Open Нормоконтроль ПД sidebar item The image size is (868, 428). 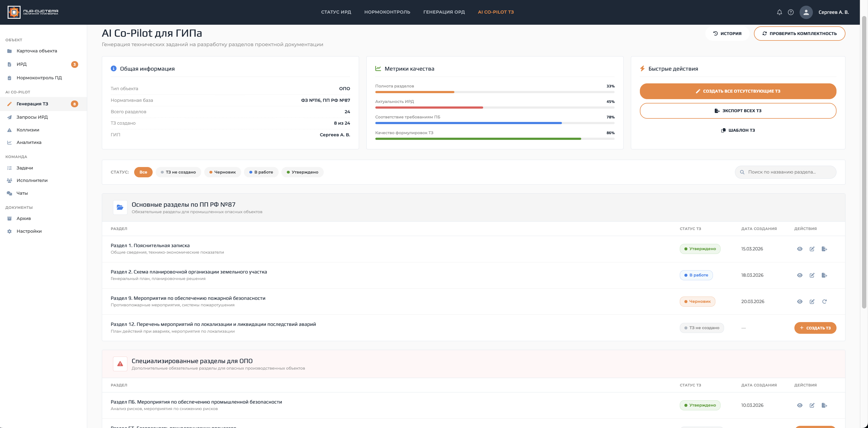coord(43,77)
